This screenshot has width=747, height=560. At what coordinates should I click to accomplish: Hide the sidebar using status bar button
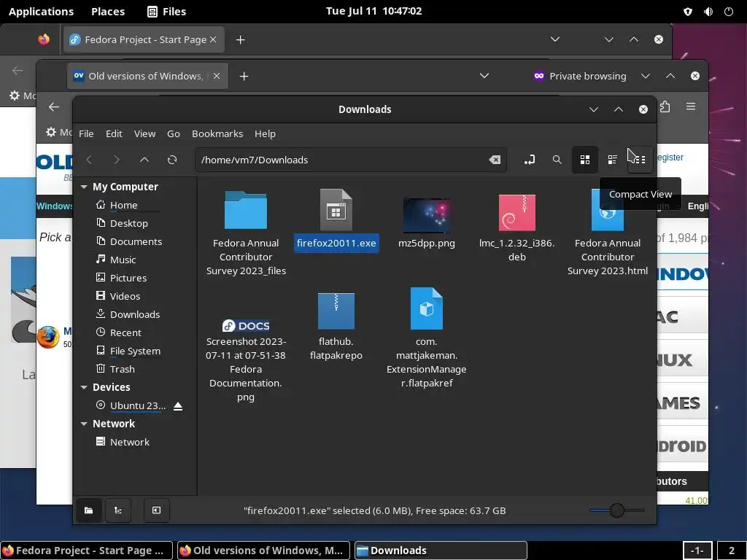(156, 510)
